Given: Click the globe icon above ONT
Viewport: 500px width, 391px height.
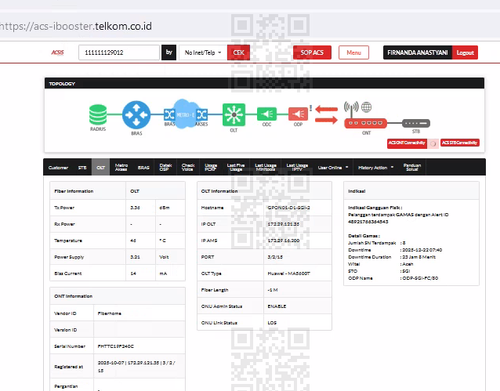Looking at the screenshot, I should point(366,107).
